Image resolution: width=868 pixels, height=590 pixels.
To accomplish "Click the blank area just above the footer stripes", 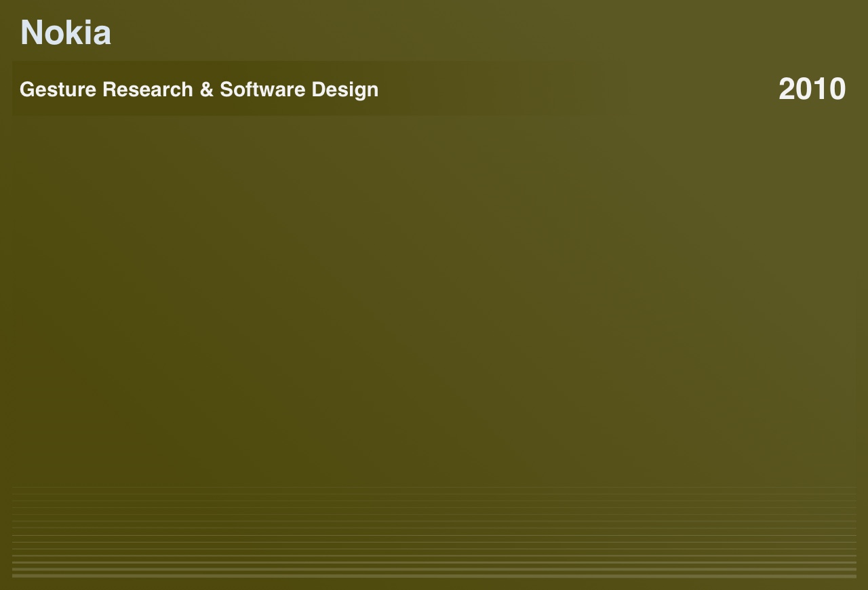I will point(434,468).
